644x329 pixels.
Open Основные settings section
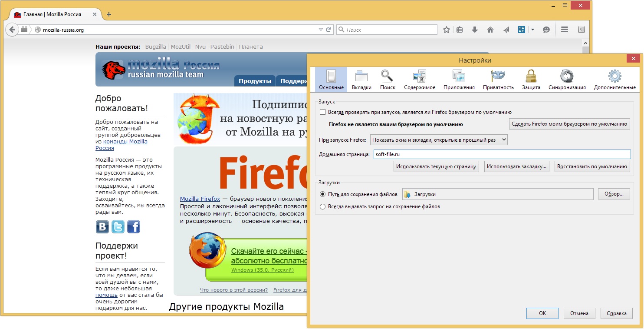pyautogui.click(x=331, y=80)
